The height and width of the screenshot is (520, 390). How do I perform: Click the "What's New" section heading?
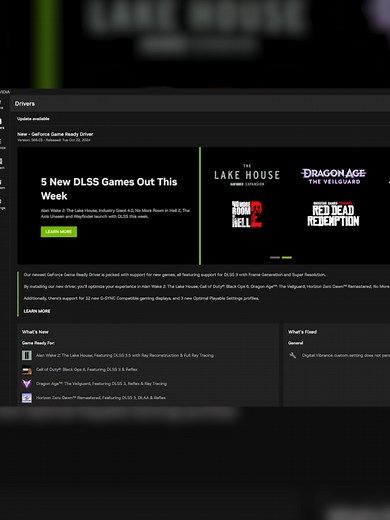click(35, 332)
